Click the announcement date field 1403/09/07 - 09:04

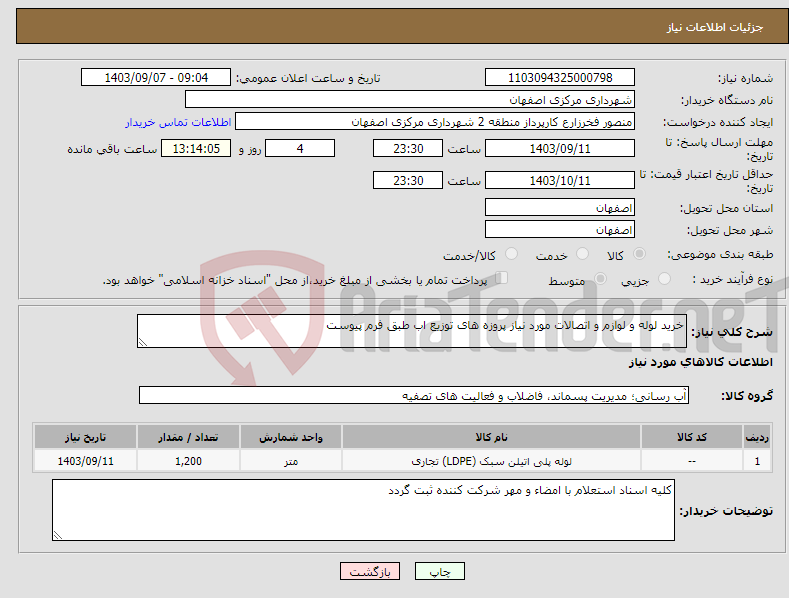156,78
